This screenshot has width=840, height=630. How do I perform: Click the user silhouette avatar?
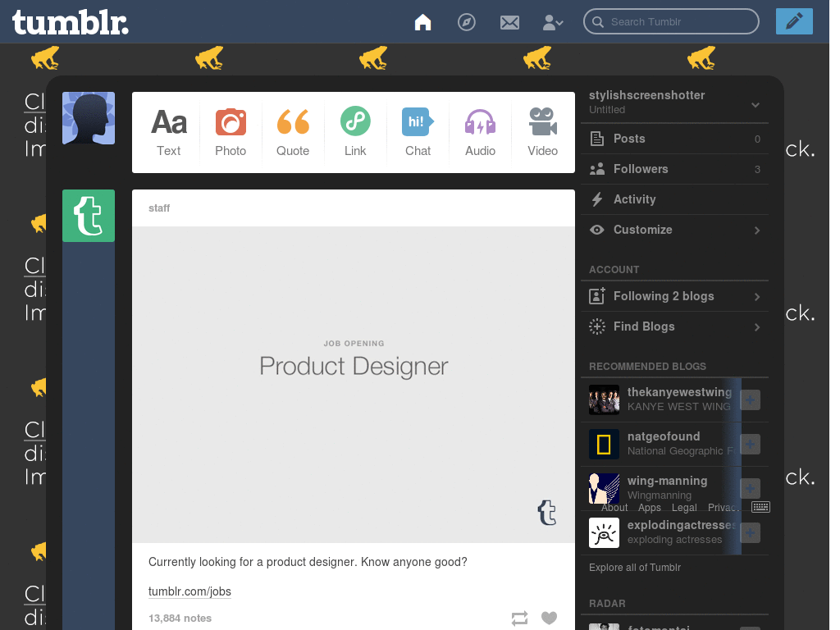[89, 118]
